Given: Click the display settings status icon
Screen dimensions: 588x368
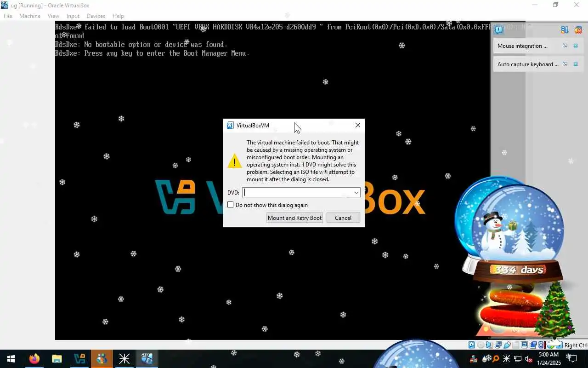Looking at the screenshot, I should coord(525,345).
